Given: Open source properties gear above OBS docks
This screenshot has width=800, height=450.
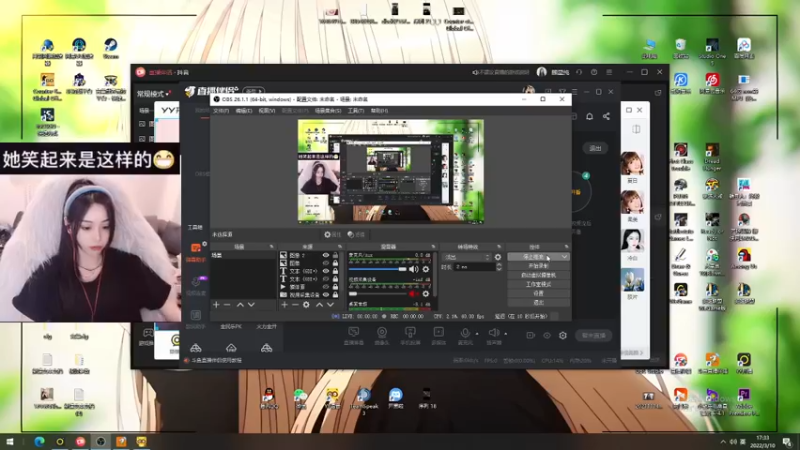Looking at the screenshot, I should click(332, 235).
